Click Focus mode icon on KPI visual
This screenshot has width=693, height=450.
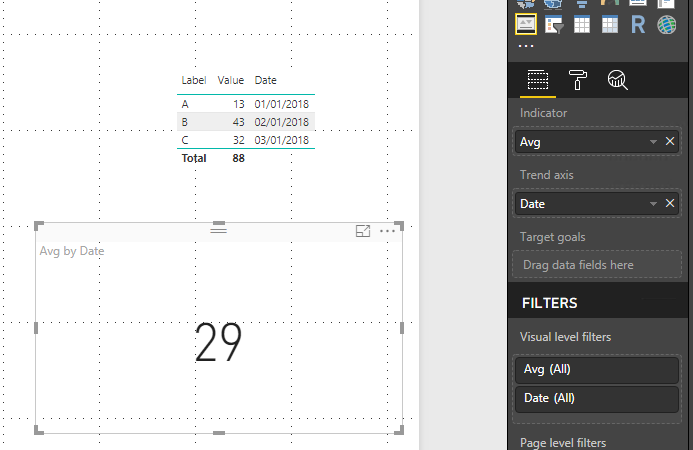tap(363, 231)
